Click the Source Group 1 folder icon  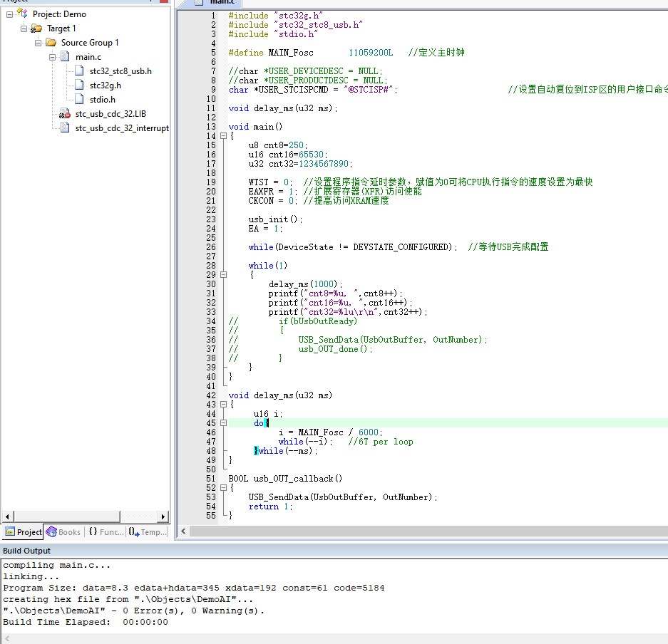tap(51, 43)
